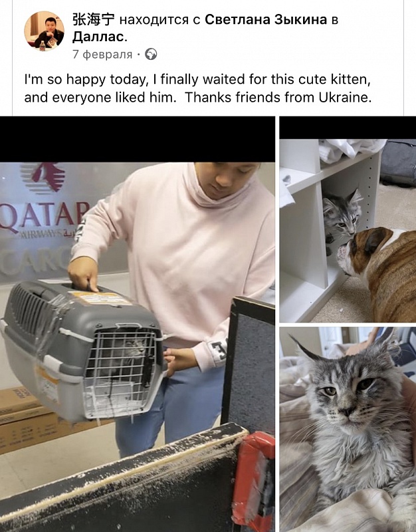This screenshot has width=416, height=532.
Task: Click the black bar above bulldog photo
Action: click(348, 128)
